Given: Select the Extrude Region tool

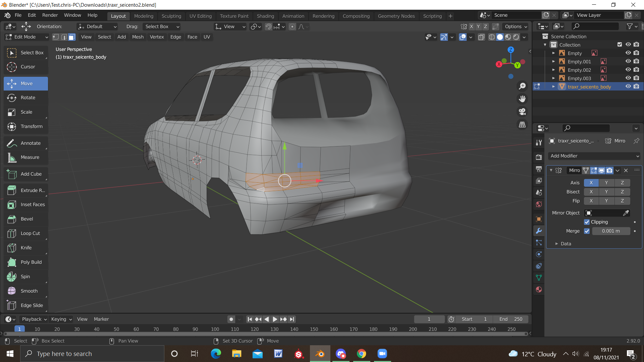Looking at the screenshot, I should pyautogui.click(x=26, y=190).
